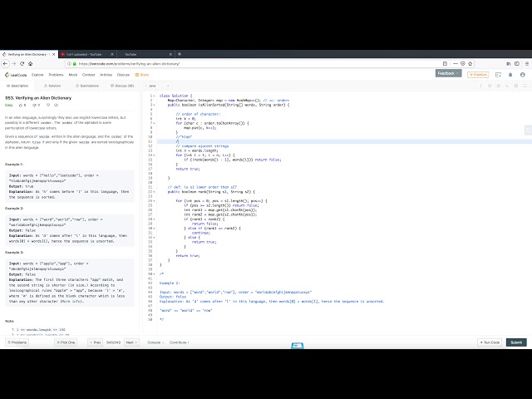Enter editor fullscreen mode icon
This screenshot has height=399, width=532.
click(525, 86)
